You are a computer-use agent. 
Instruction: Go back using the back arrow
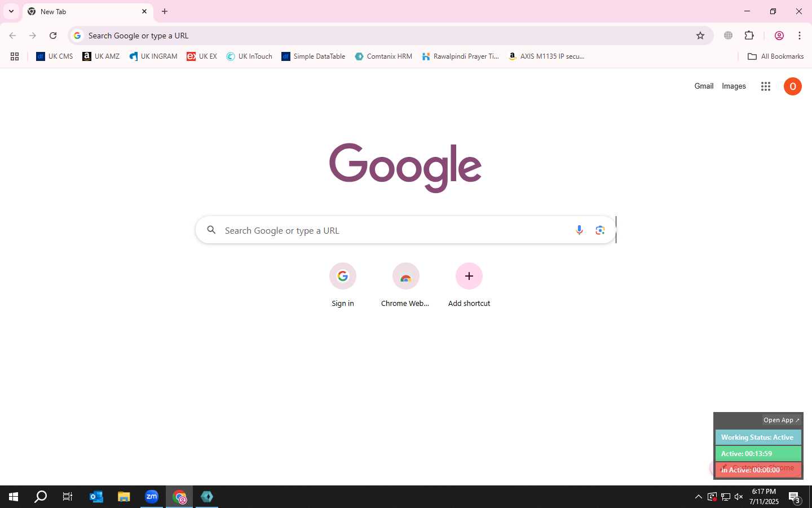(x=12, y=36)
